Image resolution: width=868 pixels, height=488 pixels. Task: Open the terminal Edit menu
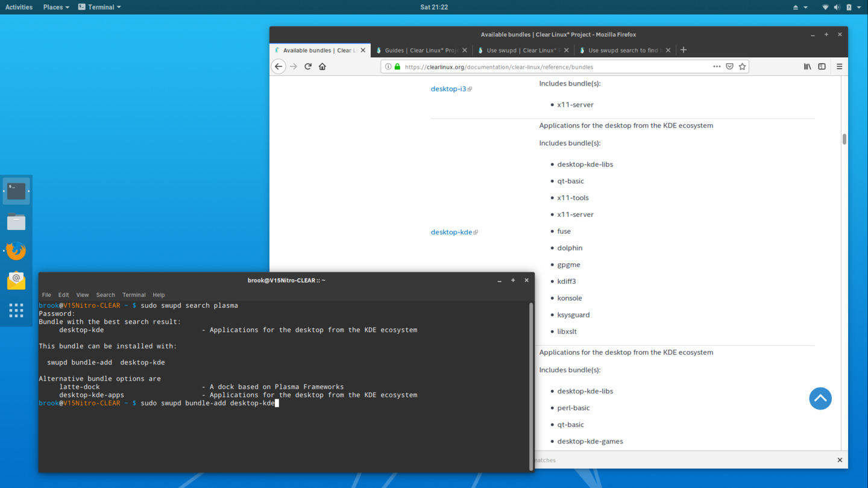point(63,295)
